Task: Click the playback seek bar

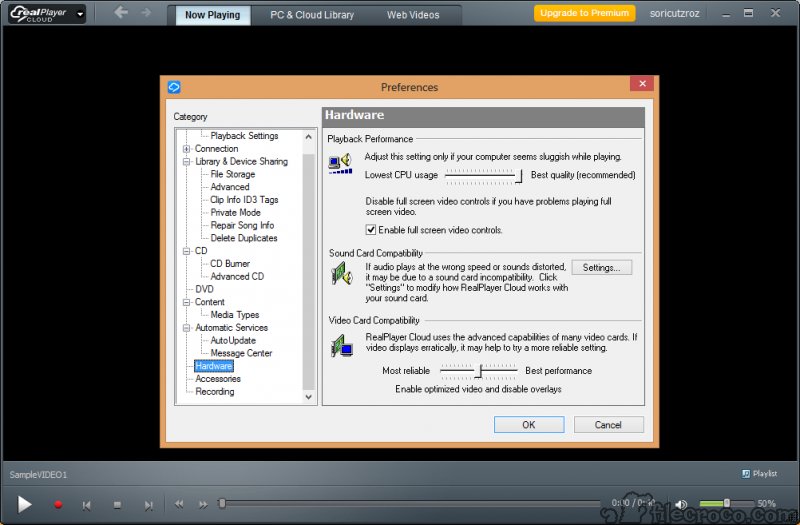Action: [x=410, y=504]
